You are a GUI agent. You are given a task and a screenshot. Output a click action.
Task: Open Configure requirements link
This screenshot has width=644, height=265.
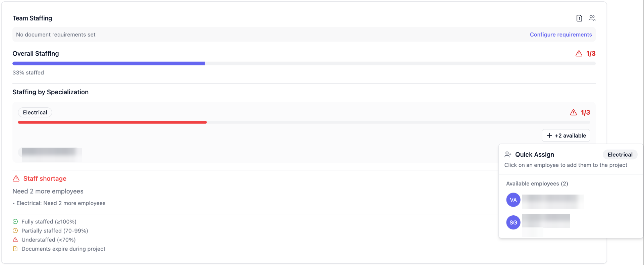561,35
